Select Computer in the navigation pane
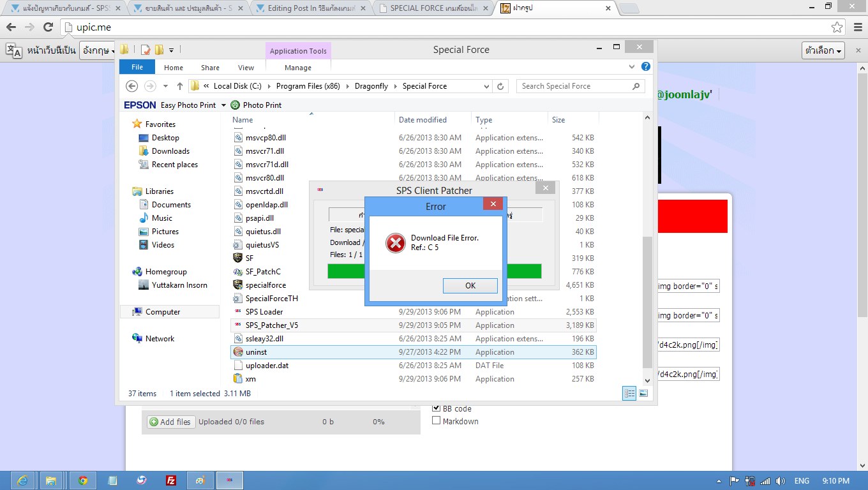868x490 pixels. (x=169, y=312)
